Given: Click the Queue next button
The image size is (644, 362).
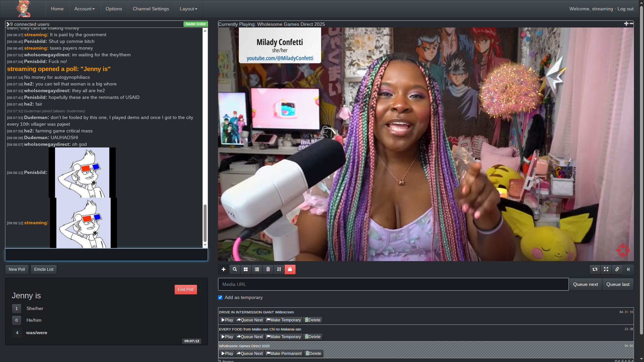Looking at the screenshot, I should coord(586,284).
